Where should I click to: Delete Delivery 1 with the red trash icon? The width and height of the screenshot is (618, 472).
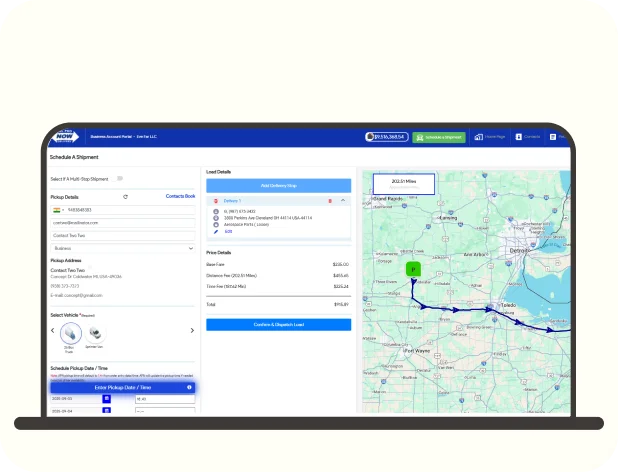click(x=330, y=201)
